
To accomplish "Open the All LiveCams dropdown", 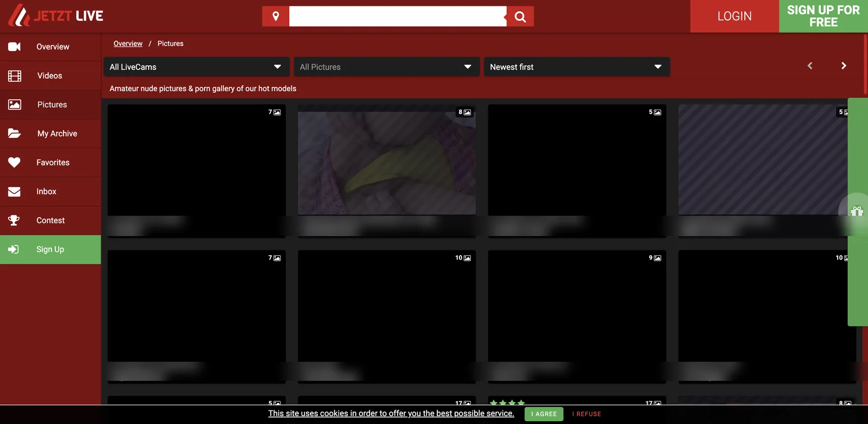I will pos(196,67).
